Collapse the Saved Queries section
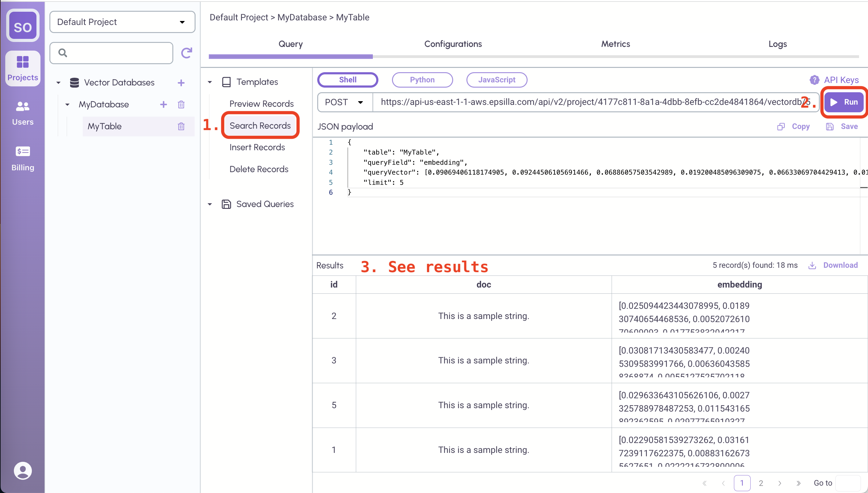The height and width of the screenshot is (493, 868). coord(210,204)
